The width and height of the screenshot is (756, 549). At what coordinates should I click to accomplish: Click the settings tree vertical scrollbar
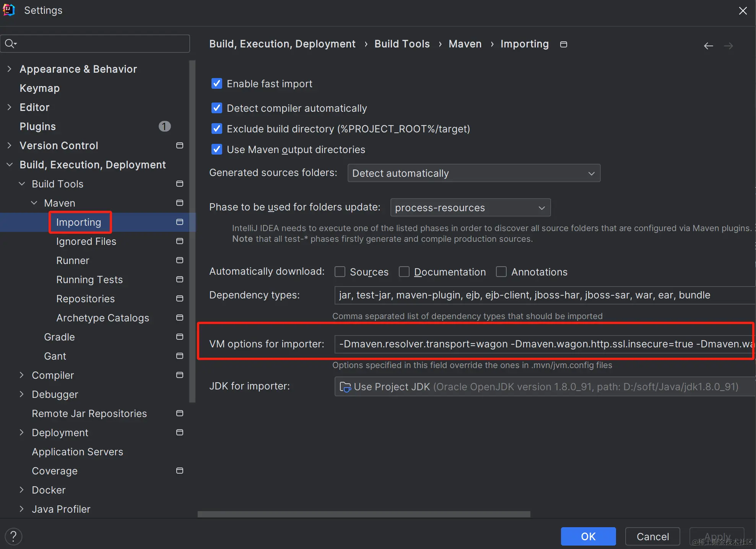192,231
